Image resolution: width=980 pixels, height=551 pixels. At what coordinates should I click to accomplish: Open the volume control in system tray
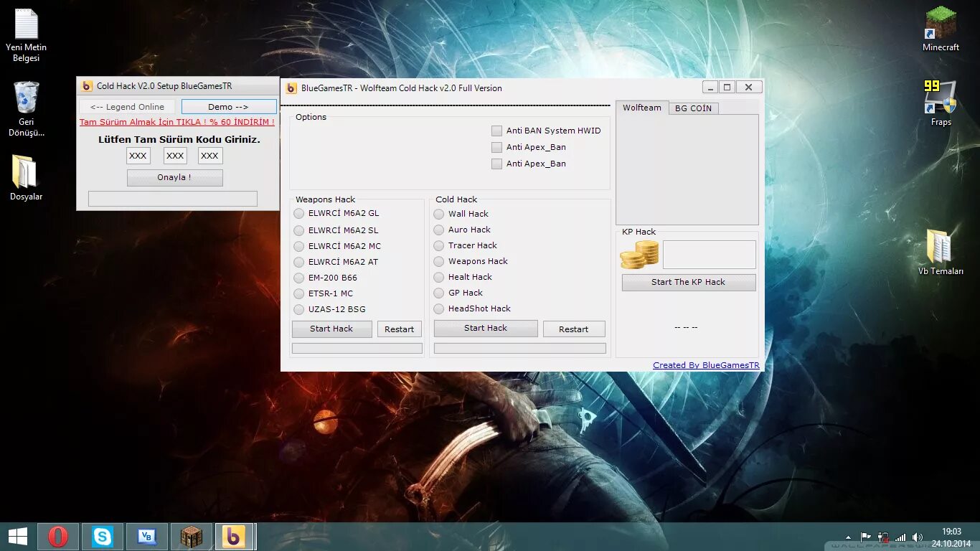point(917,537)
